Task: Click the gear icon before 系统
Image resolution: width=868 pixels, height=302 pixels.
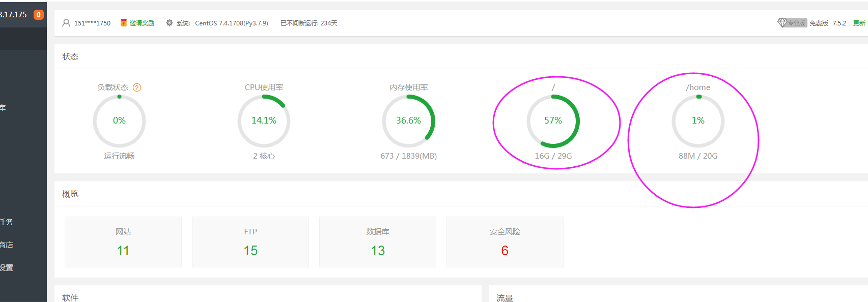Action: click(170, 23)
